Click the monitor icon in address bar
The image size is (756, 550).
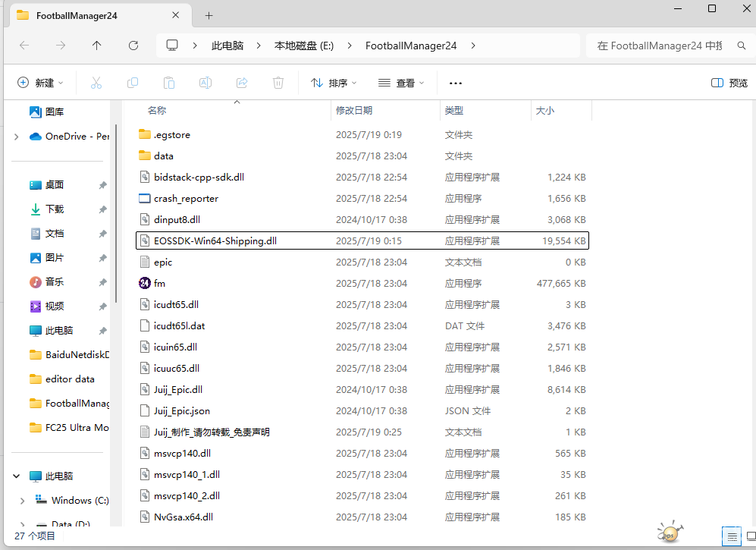pos(172,46)
